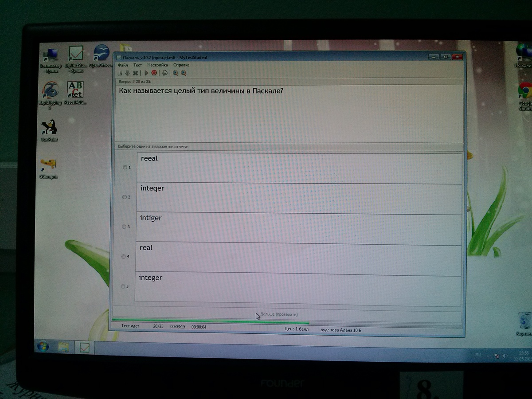Open the Справка menu
This screenshot has height=399, width=532.
click(x=181, y=65)
